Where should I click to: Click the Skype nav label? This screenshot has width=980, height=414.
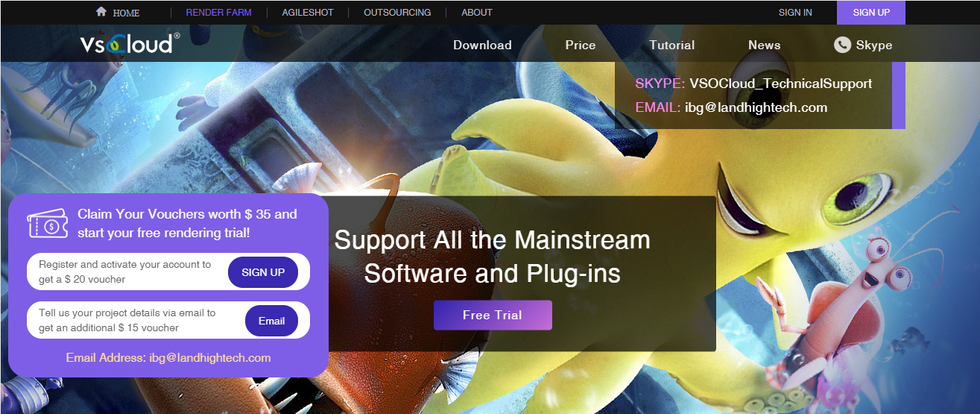coord(874,45)
